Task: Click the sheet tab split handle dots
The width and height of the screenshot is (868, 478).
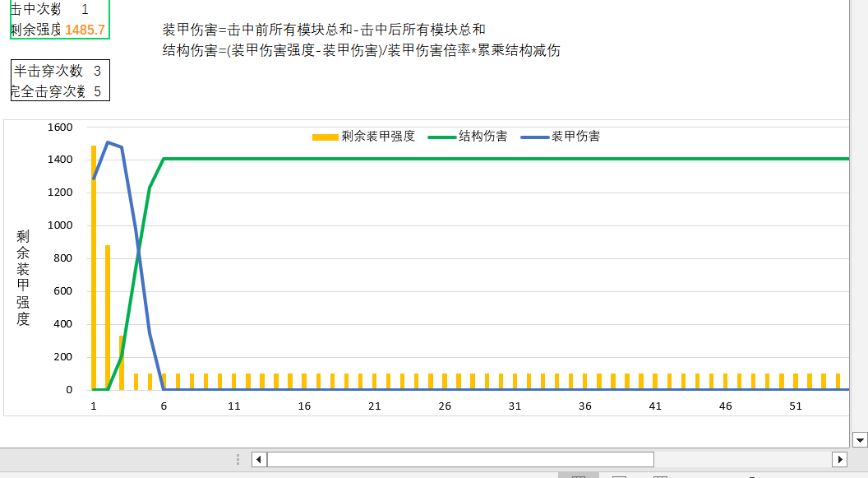Action: (238, 459)
